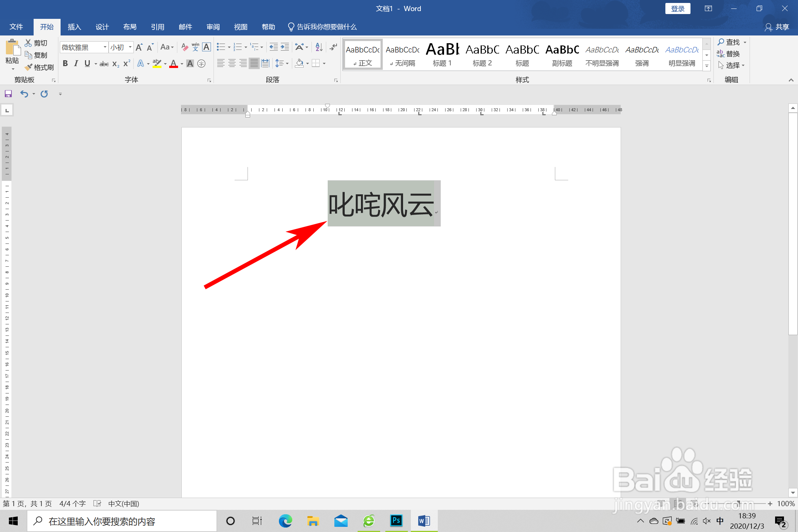Collapse the ribbon with chevron
Viewport: 798px width, 532px height.
pyautogui.click(x=791, y=80)
